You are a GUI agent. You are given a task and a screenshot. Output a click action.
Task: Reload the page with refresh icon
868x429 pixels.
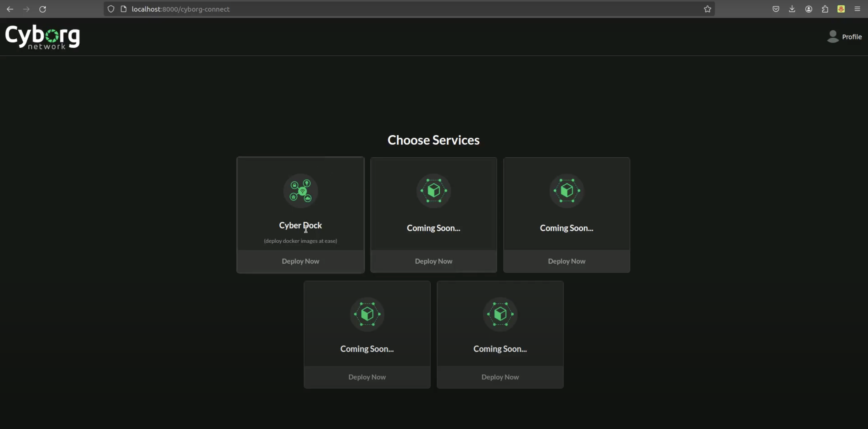point(43,9)
